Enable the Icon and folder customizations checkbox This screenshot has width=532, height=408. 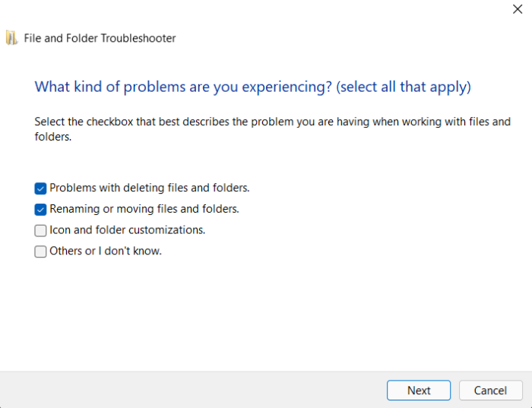41,230
